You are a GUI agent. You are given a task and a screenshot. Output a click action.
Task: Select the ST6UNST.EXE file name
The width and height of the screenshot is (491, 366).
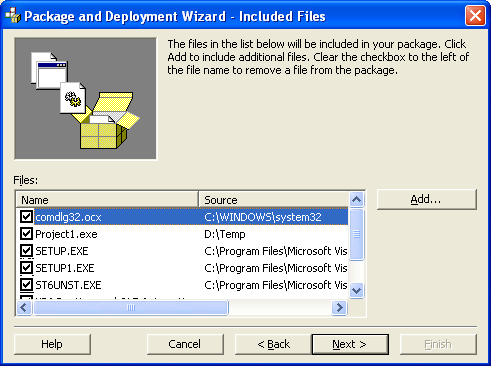point(68,285)
